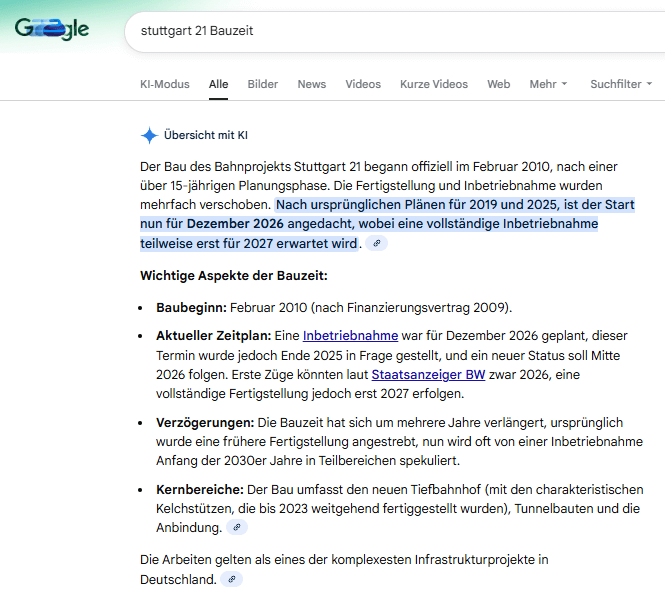Open the News tab
The width and height of the screenshot is (665, 599).
(311, 84)
